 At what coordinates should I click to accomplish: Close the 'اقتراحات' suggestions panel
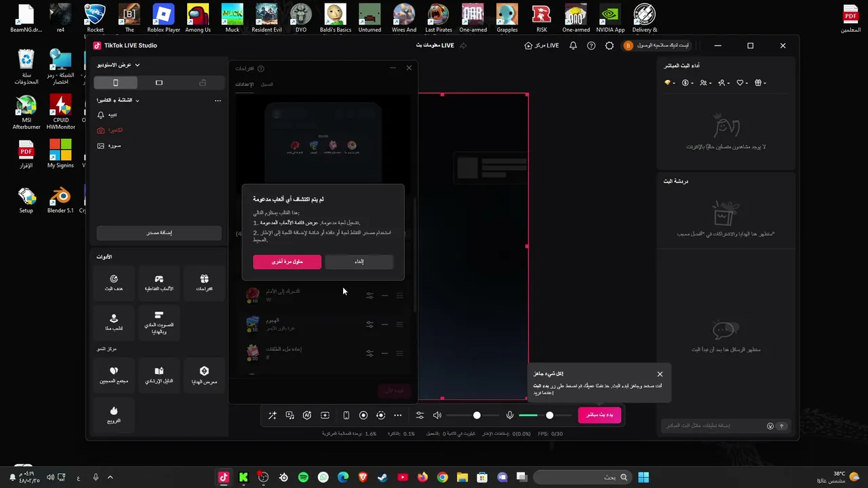[x=409, y=68]
